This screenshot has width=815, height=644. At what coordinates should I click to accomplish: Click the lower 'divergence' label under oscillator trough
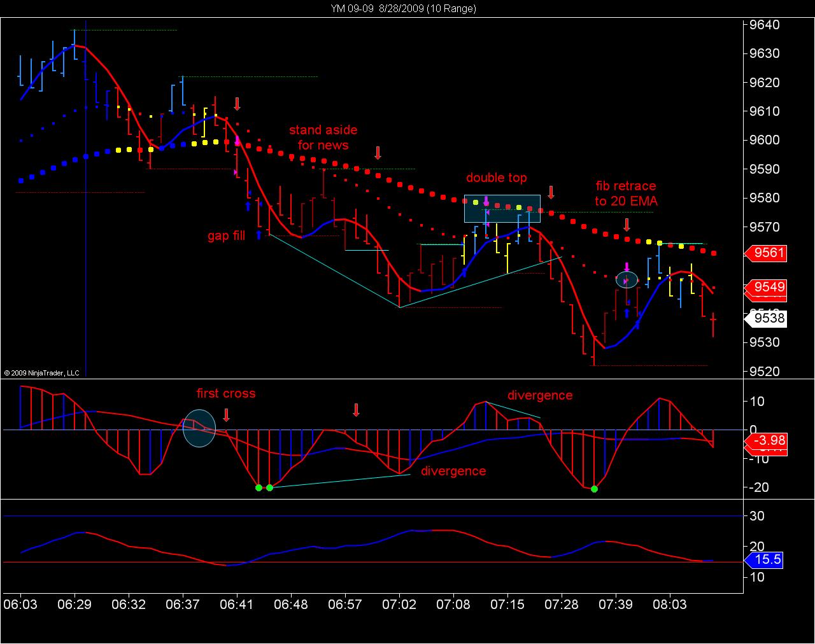pyautogui.click(x=453, y=471)
